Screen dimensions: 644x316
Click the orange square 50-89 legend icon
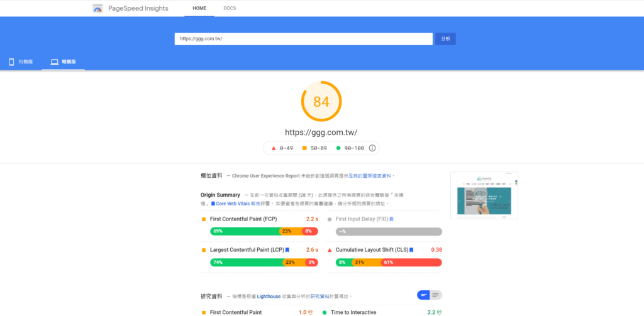[x=304, y=148]
